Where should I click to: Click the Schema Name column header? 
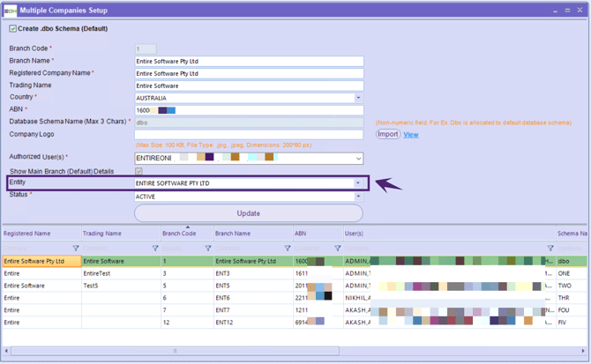pos(572,234)
